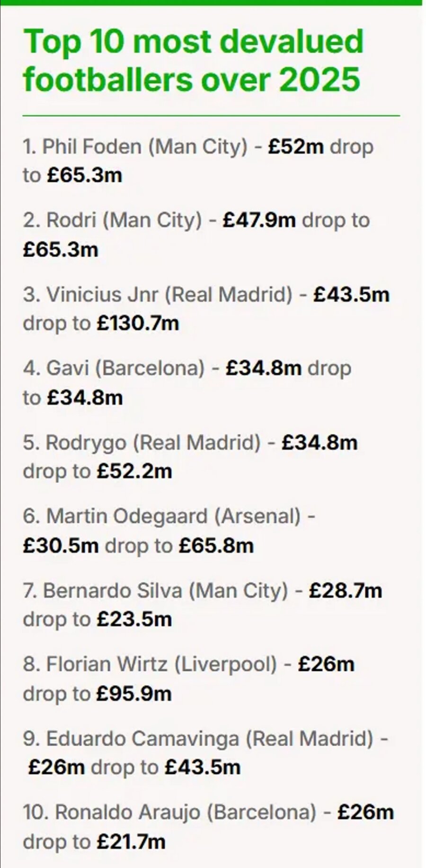
Task: Select Wirtz's £95.9m current value
Action: (x=134, y=694)
